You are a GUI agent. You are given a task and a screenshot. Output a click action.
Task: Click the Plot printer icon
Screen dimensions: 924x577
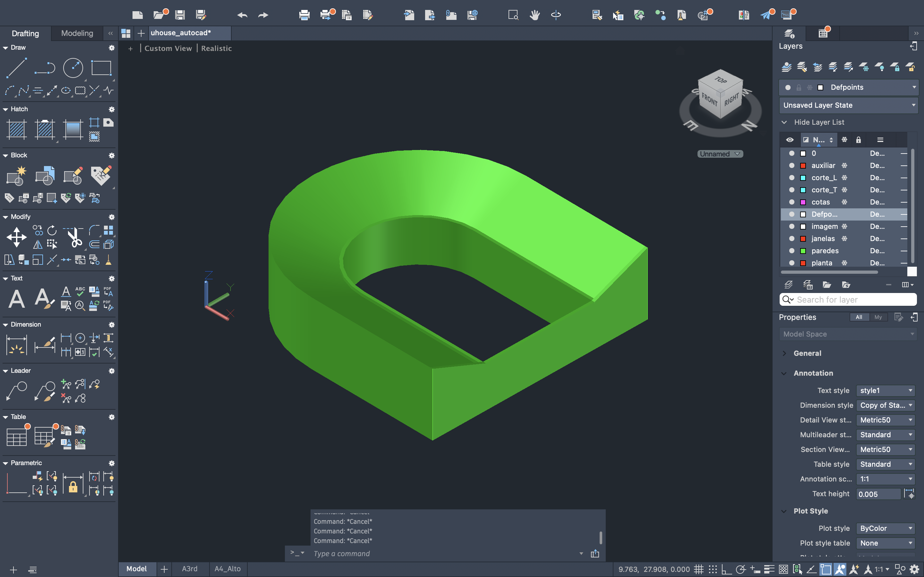(304, 15)
